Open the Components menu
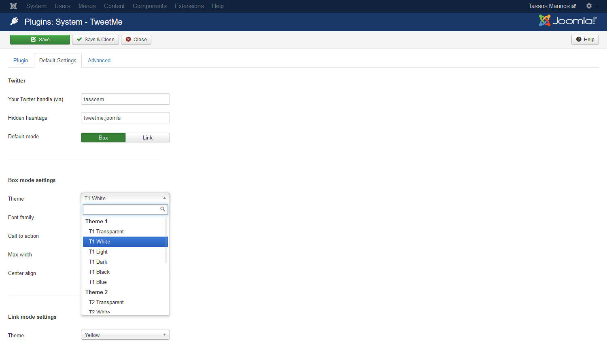 [x=150, y=6]
